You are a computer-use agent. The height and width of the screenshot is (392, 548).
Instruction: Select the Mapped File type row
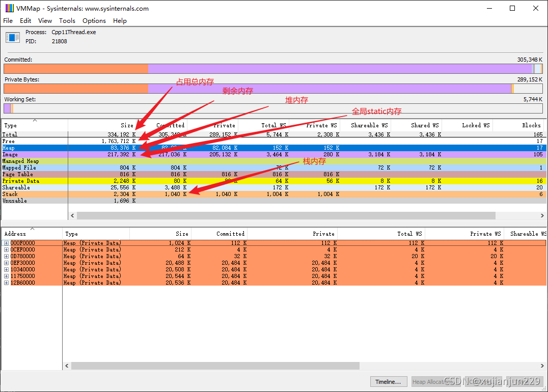pyautogui.click(x=273, y=167)
